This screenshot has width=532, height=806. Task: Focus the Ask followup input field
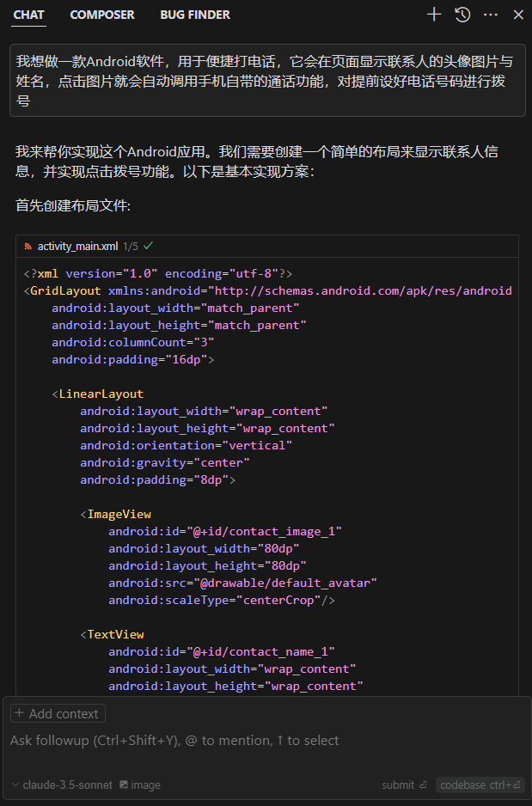click(x=258, y=741)
